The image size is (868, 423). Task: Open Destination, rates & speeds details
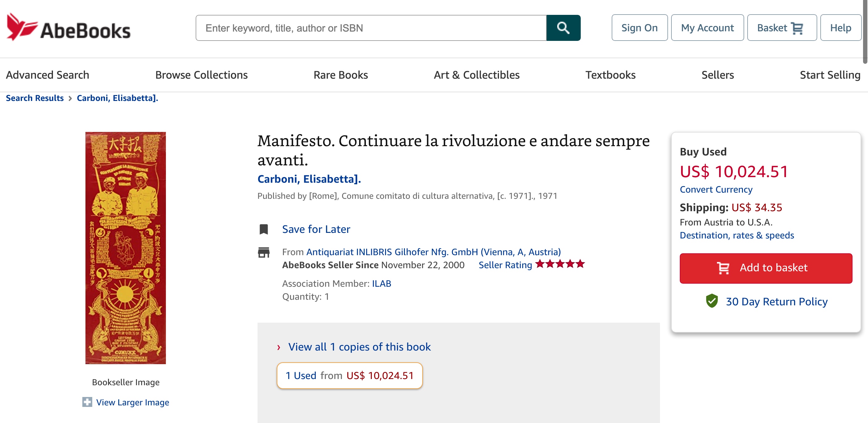[x=736, y=235]
